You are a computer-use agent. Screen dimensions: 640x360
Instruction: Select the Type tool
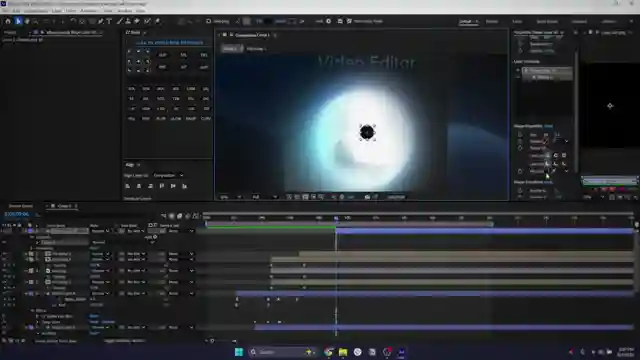(109, 21)
